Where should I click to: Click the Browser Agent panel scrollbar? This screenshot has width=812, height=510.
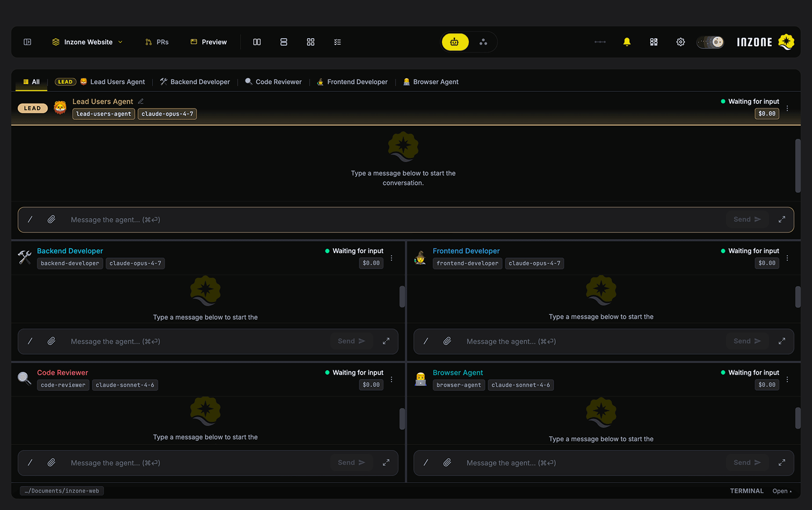(x=798, y=418)
